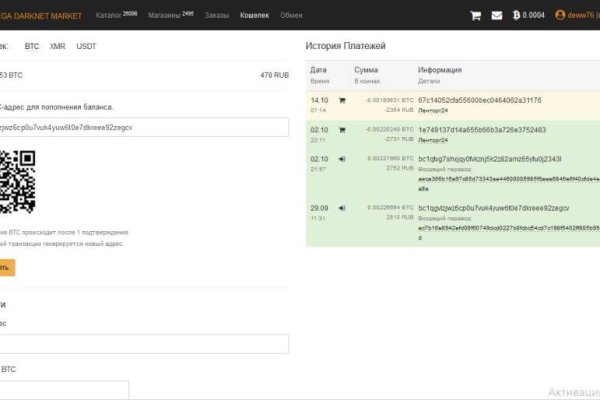The image size is (600, 400).
Task: Switch to the USDT wallet tab
Action: pos(87,46)
